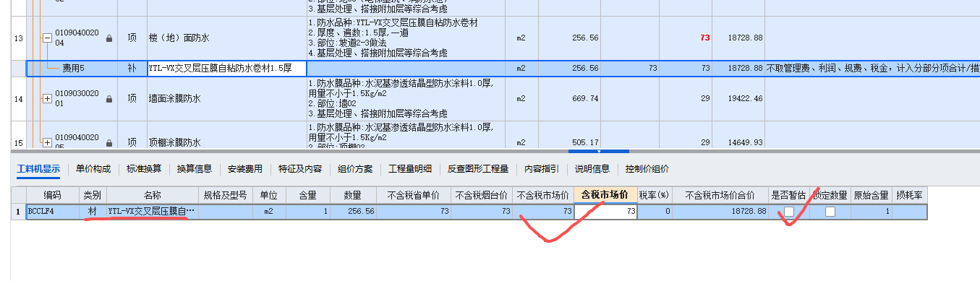Click the 含税市场价 column header
This screenshot has height=281, width=980.
pyautogui.click(x=605, y=195)
